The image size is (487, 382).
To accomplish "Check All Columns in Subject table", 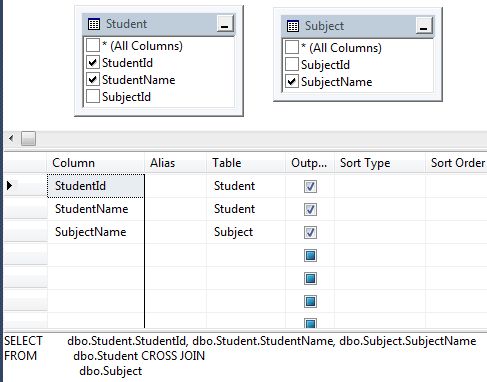I will coord(292,47).
